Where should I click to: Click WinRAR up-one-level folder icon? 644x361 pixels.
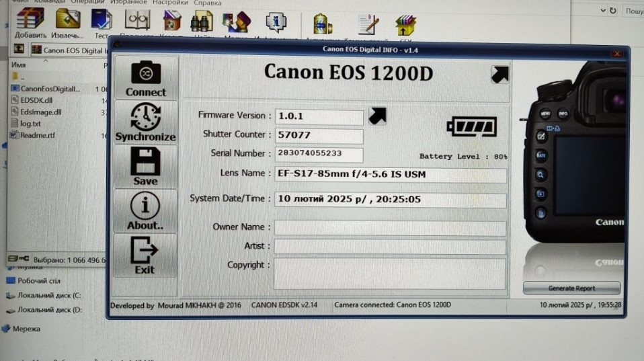tap(19, 49)
